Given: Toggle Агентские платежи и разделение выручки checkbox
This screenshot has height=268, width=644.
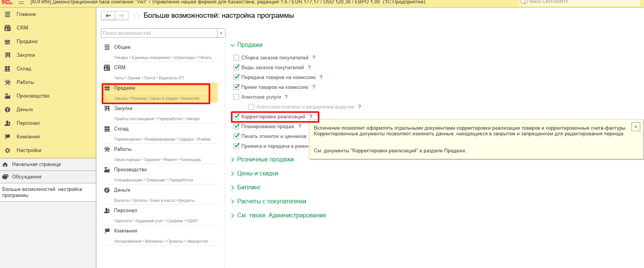Looking at the screenshot, I should click(x=251, y=107).
